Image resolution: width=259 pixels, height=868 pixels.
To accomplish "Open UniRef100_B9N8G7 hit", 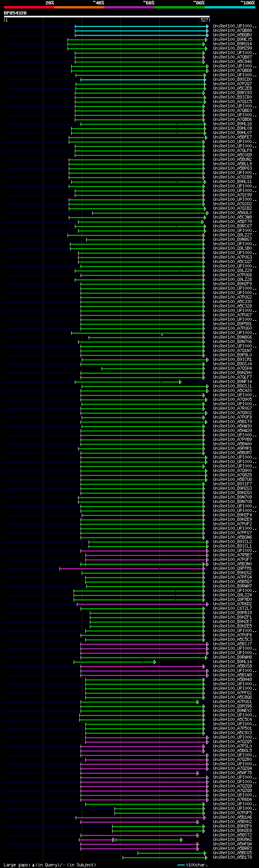I will pyautogui.click(x=232, y=239).
